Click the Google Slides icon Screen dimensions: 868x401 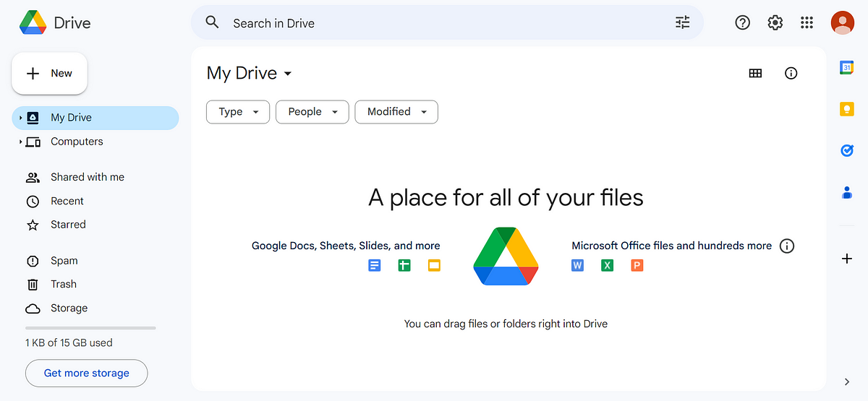(x=434, y=265)
